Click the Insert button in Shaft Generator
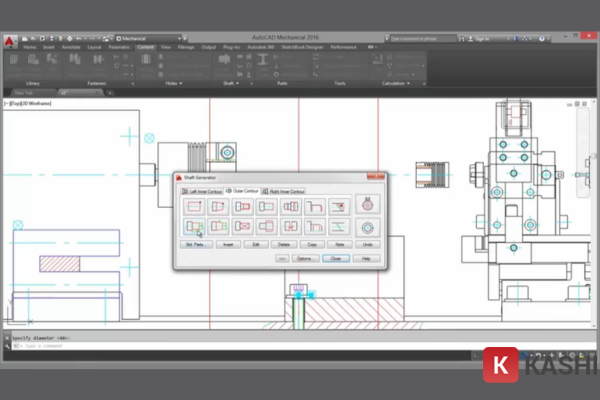The height and width of the screenshot is (400, 600). [x=228, y=245]
